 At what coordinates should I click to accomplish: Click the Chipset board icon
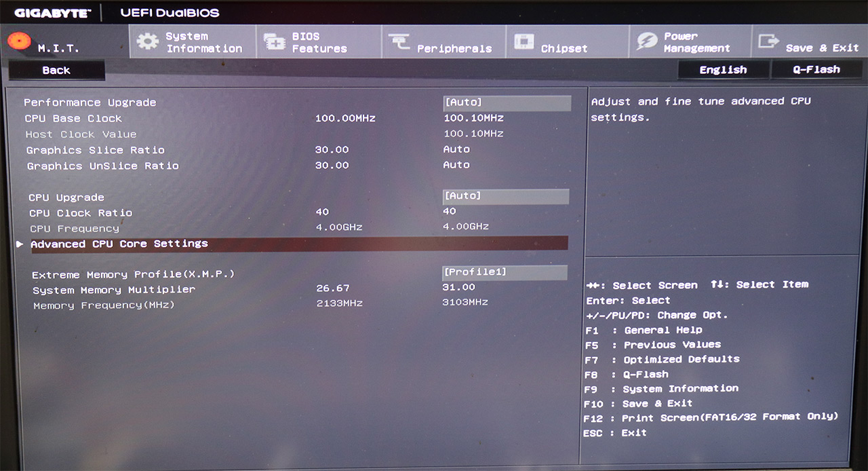click(x=524, y=41)
